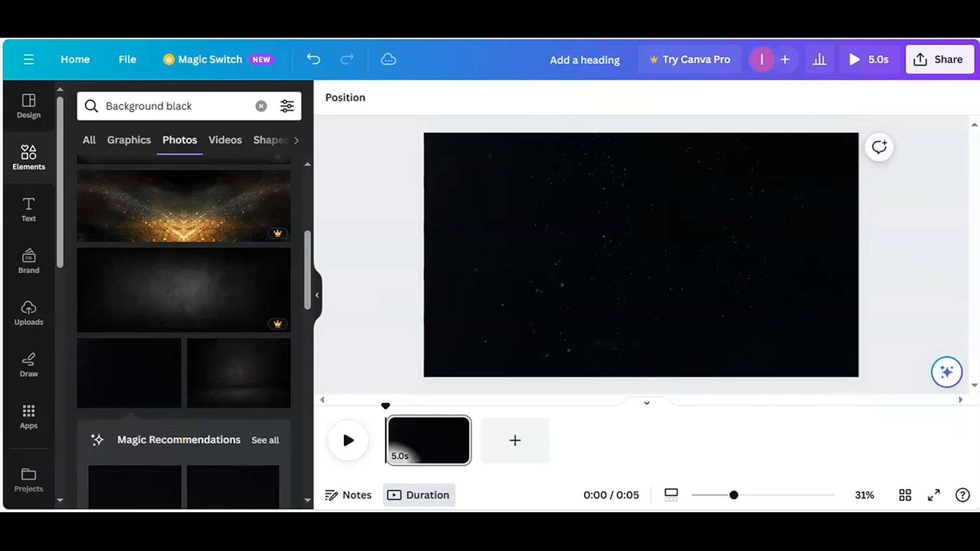Switch to the Graphics tab
980x551 pixels.
(x=129, y=140)
